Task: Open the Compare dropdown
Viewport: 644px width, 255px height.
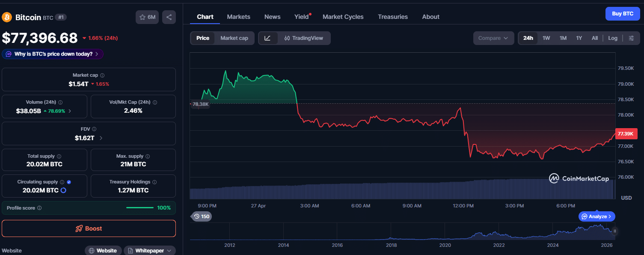Action: pyautogui.click(x=493, y=38)
